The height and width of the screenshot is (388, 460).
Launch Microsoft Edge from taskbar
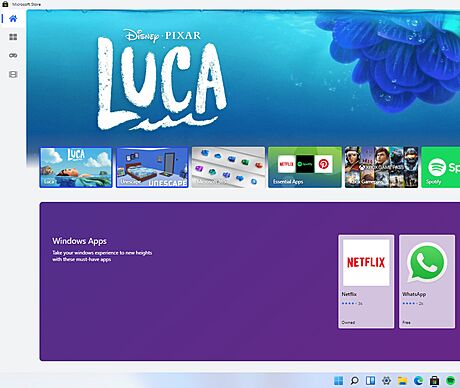418,380
